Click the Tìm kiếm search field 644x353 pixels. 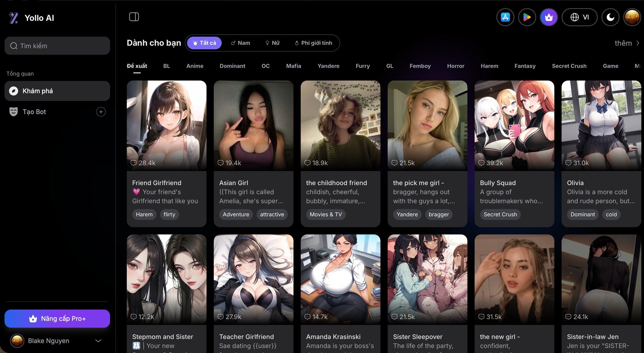pyautogui.click(x=57, y=46)
